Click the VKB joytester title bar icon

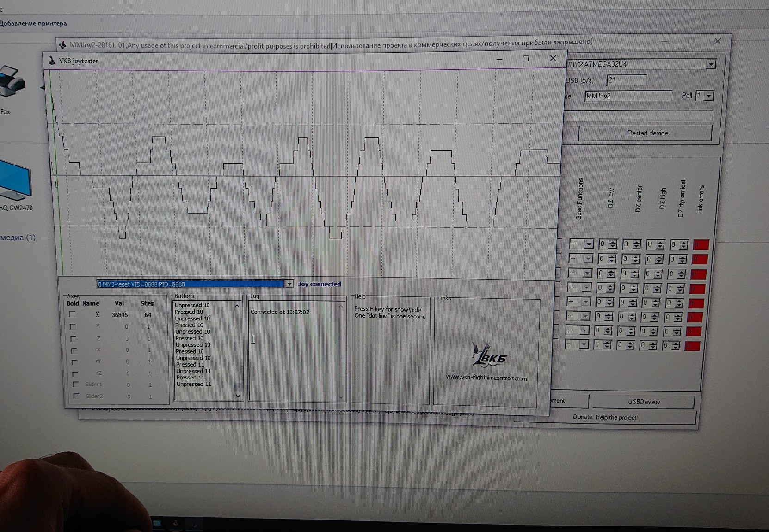pyautogui.click(x=52, y=61)
